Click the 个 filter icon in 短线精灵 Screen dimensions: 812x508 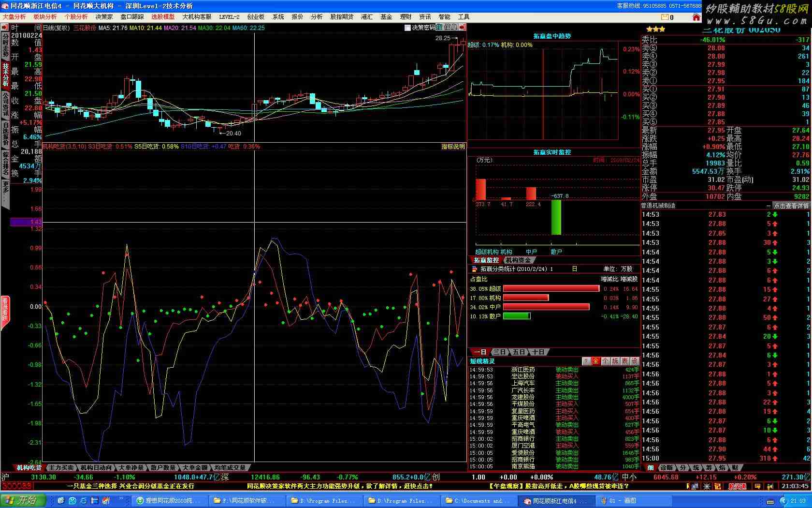point(606,361)
